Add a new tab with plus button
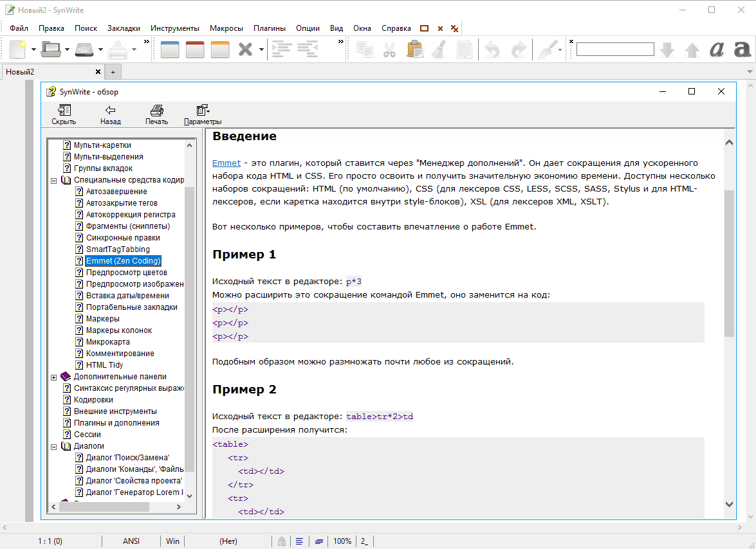The image size is (756, 549). coord(113,72)
